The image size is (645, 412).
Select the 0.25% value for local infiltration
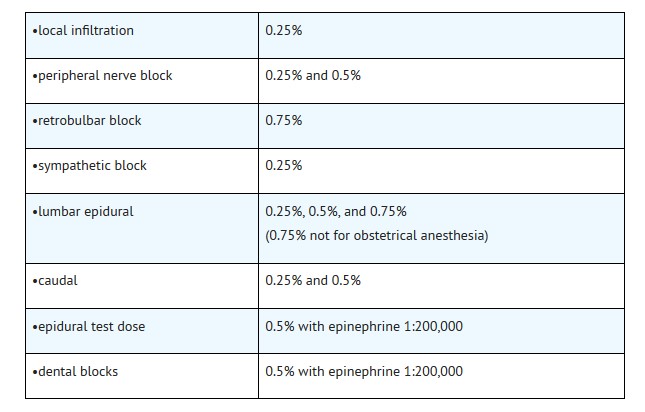point(284,31)
